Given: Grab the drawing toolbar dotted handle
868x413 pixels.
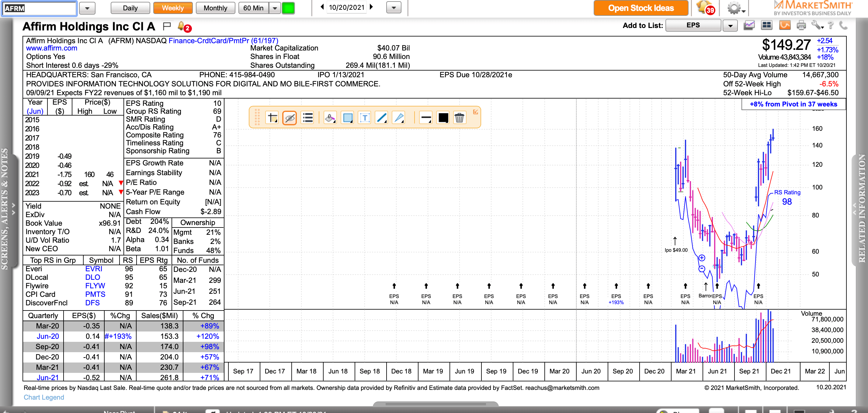Looking at the screenshot, I should pyautogui.click(x=257, y=117).
